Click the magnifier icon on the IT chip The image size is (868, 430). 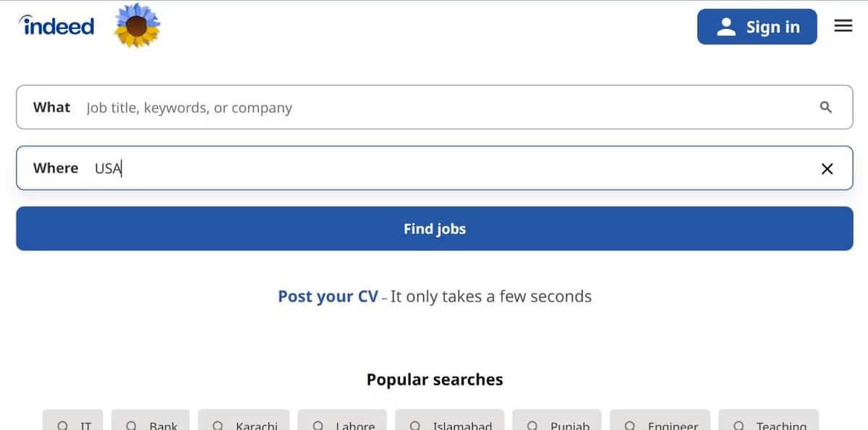(64, 426)
